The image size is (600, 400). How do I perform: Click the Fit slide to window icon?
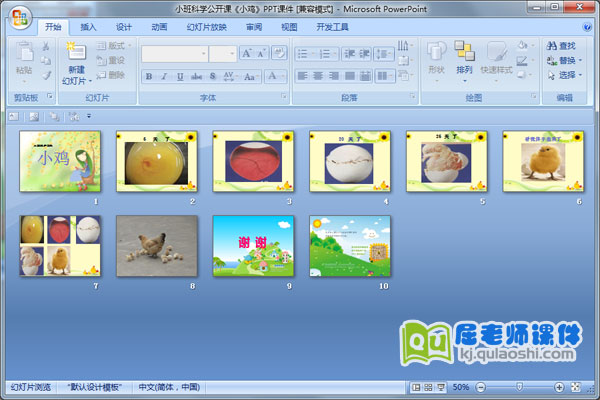(576, 387)
